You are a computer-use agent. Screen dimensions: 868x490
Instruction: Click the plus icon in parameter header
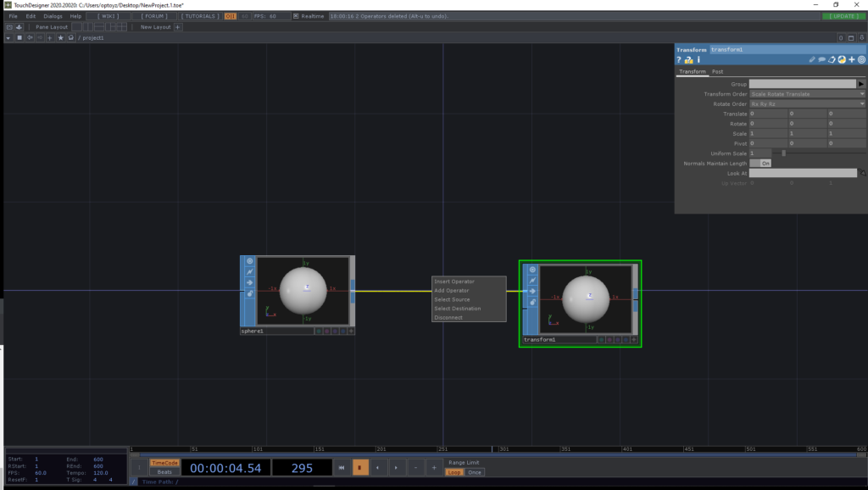tap(852, 60)
